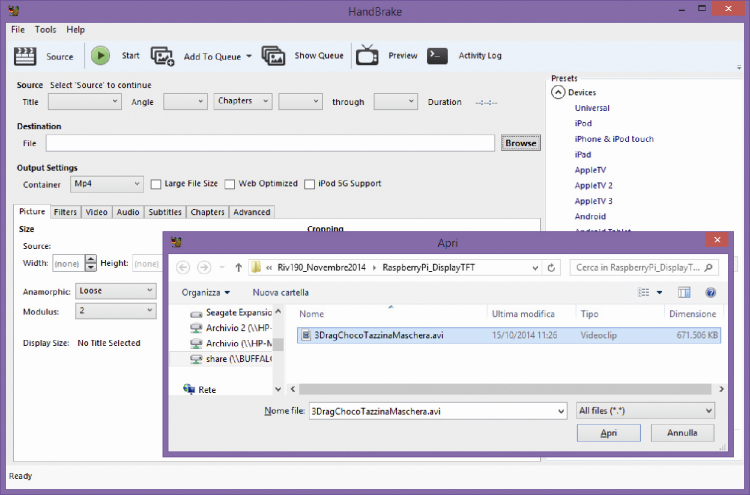
Task: Click Nuova cartella
Action: (281, 292)
